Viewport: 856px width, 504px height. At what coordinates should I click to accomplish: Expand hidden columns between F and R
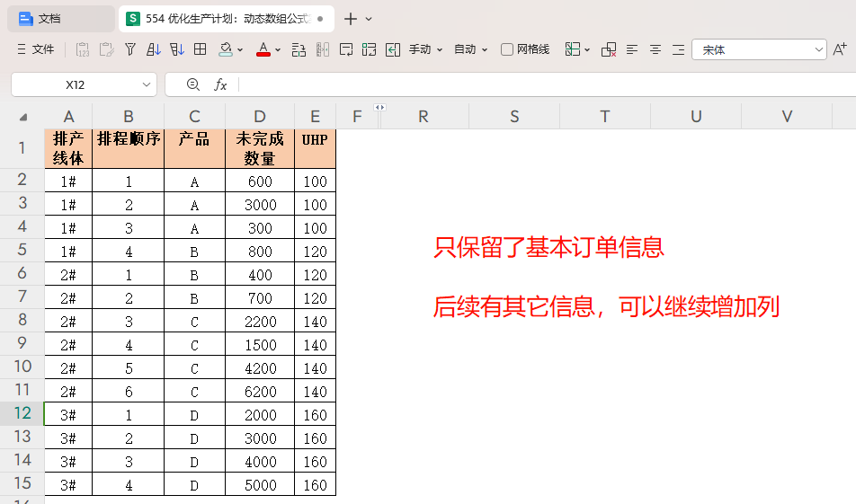380,108
